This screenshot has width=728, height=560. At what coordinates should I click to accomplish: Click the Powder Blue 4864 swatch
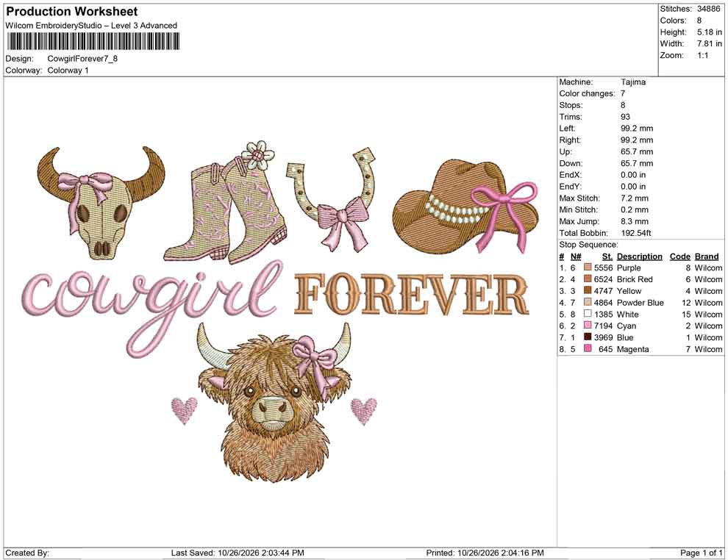pos(588,302)
